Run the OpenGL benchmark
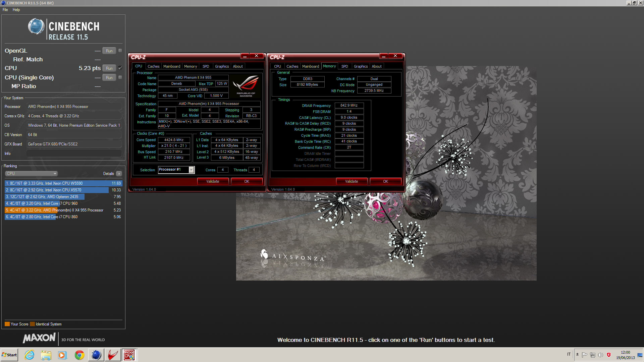The image size is (644, 362). [109, 51]
